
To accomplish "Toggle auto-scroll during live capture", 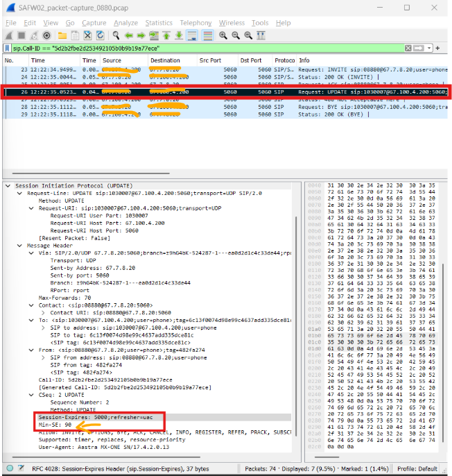I will point(192,36).
